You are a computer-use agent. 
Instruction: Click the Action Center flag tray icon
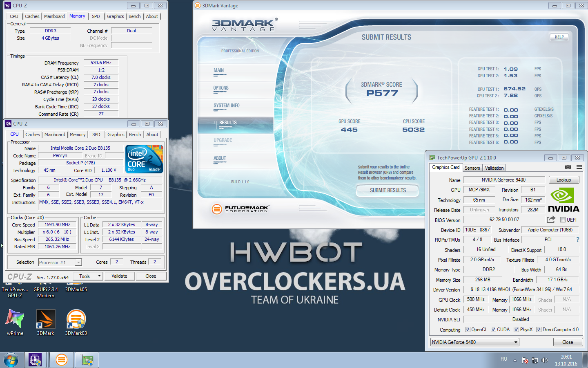[525, 360]
